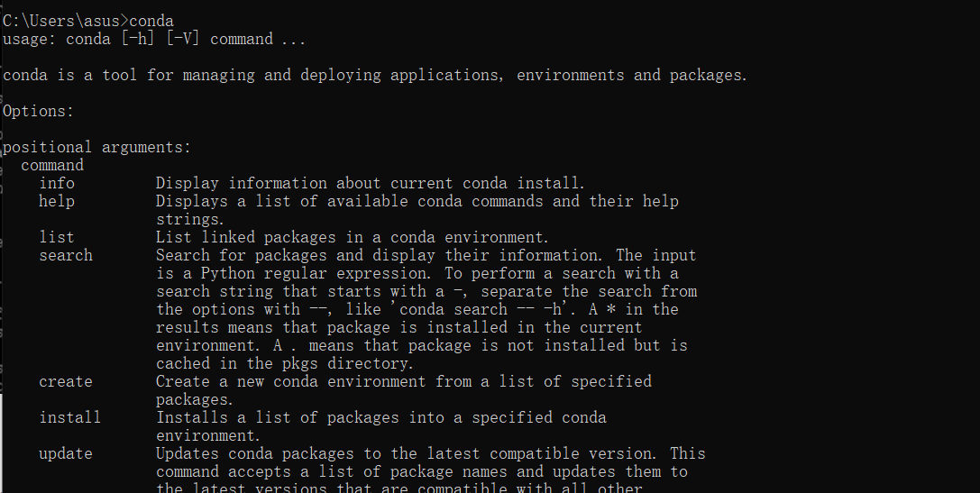Click 'search string that starts with a -' line
Viewport: 980px width, 493px height.
[x=426, y=292]
